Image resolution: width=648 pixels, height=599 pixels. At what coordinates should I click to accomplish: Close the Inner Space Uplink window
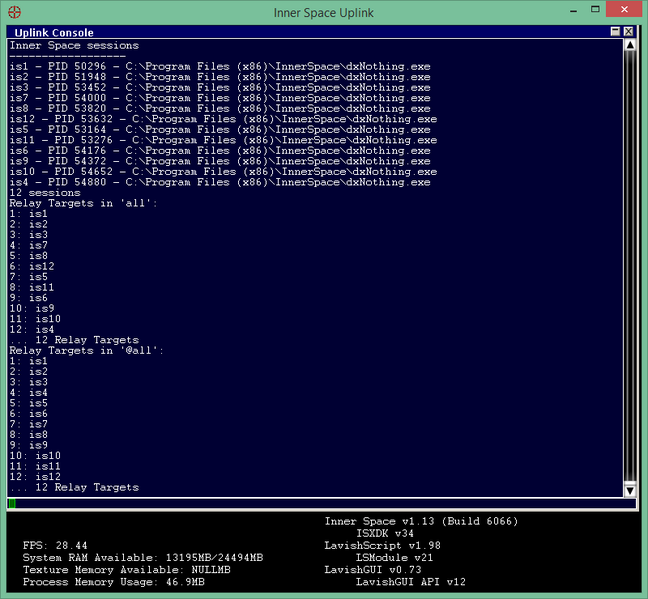click(x=624, y=10)
